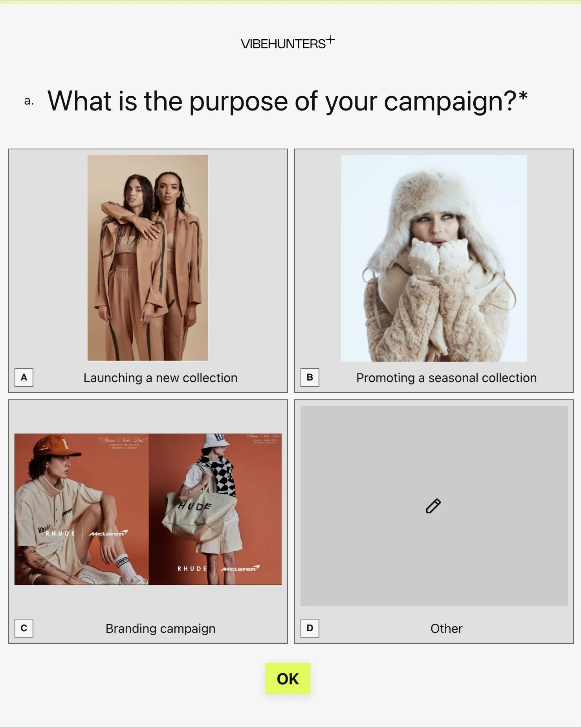
Task: Pick the Rhude tote bag model image
Action: (x=215, y=509)
